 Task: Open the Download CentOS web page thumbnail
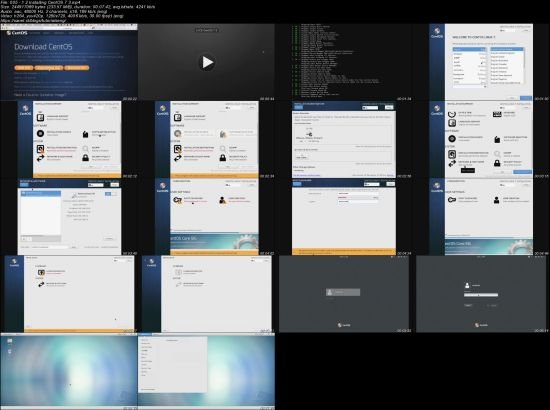tap(69, 62)
